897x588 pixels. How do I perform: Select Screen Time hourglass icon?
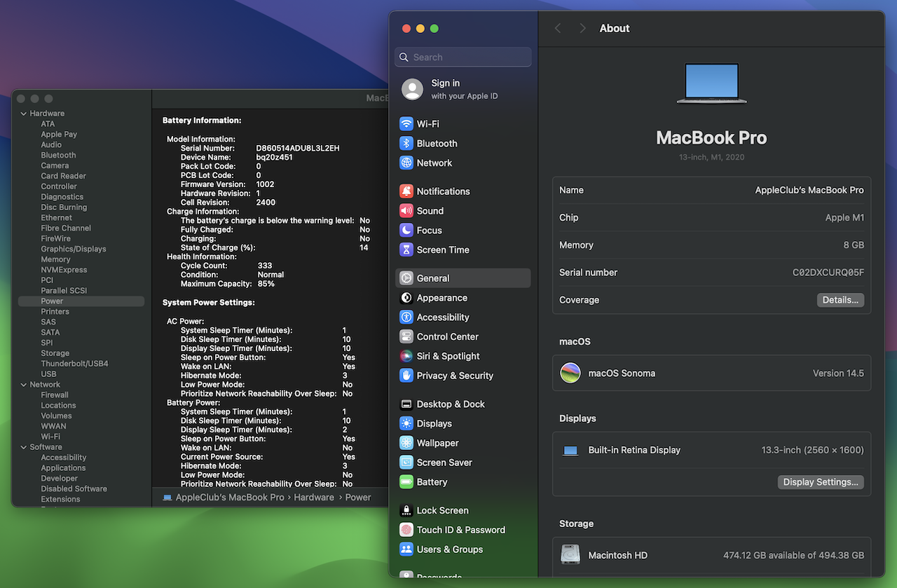point(406,250)
